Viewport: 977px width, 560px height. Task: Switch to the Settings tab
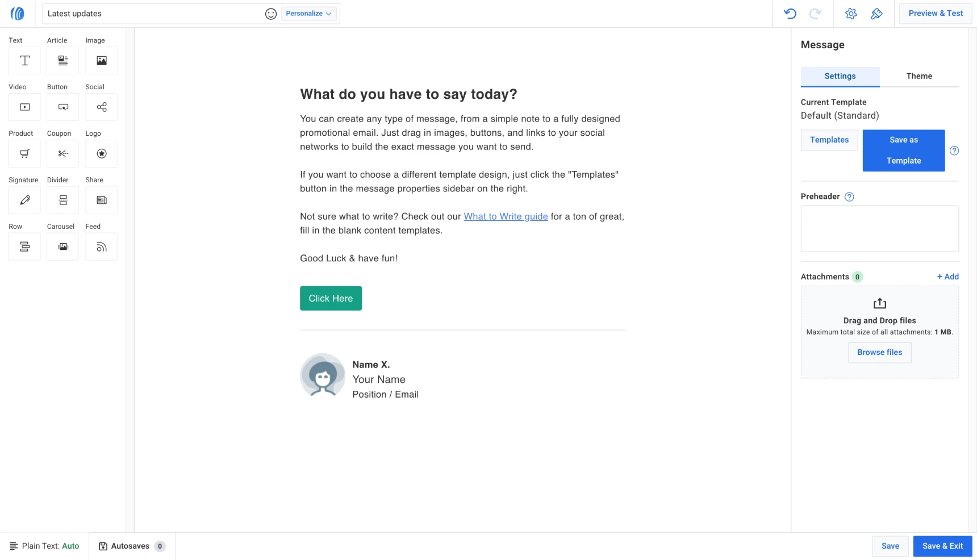pyautogui.click(x=840, y=76)
